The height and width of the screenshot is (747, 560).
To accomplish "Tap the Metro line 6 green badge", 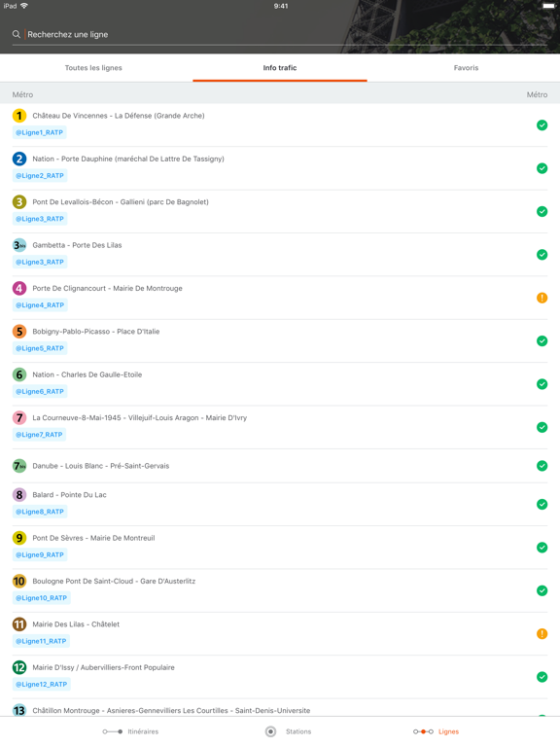I will 19,374.
